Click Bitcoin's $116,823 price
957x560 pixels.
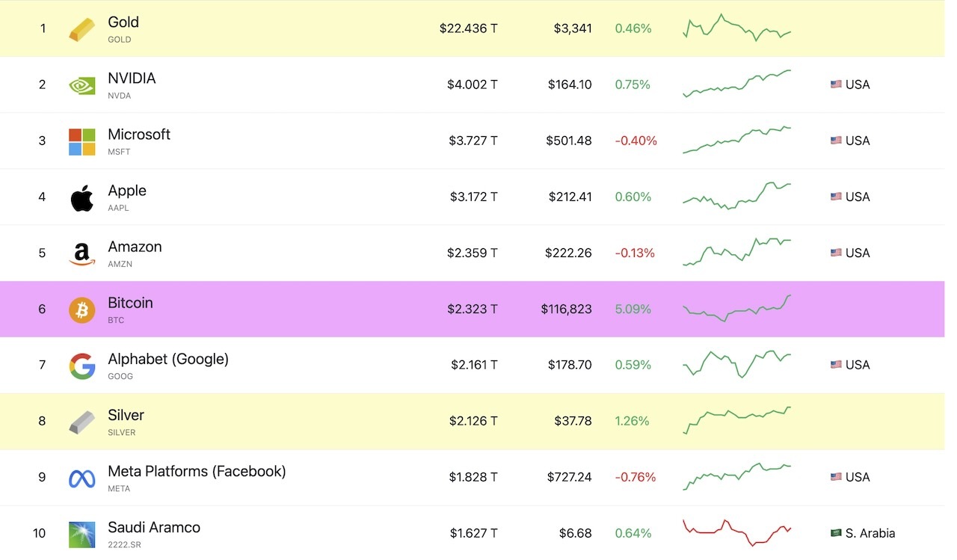pyautogui.click(x=567, y=309)
